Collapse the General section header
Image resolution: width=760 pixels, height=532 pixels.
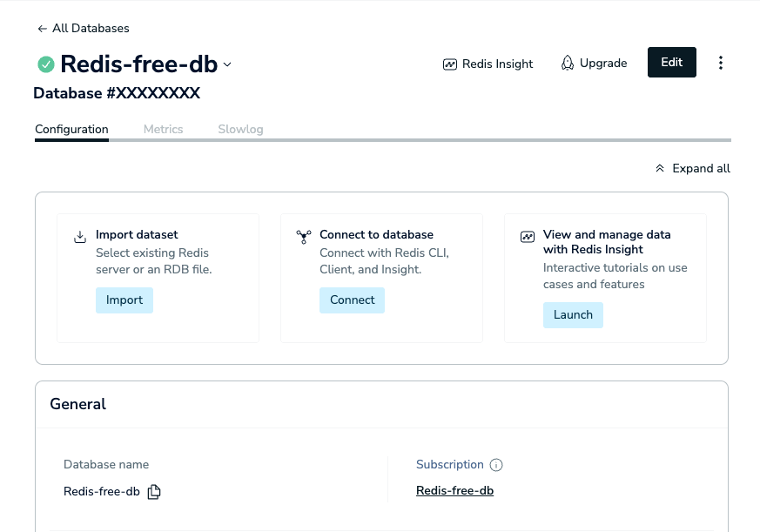tap(381, 404)
